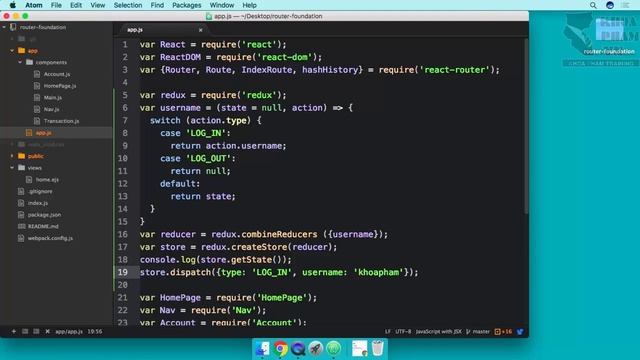The height and width of the screenshot is (360, 640).
Task: Open HomePage.js file in components
Action: pyautogui.click(x=60, y=86)
